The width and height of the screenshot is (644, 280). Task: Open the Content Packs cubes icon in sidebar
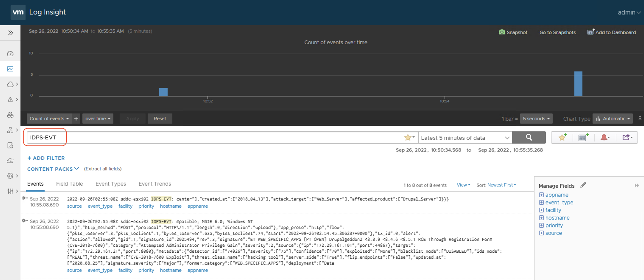pyautogui.click(x=10, y=115)
